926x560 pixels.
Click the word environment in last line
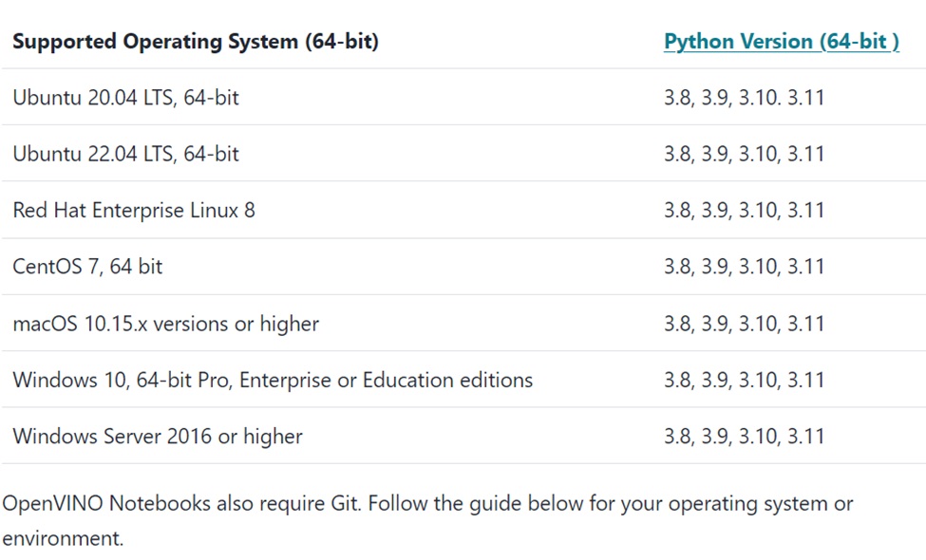(x=63, y=538)
